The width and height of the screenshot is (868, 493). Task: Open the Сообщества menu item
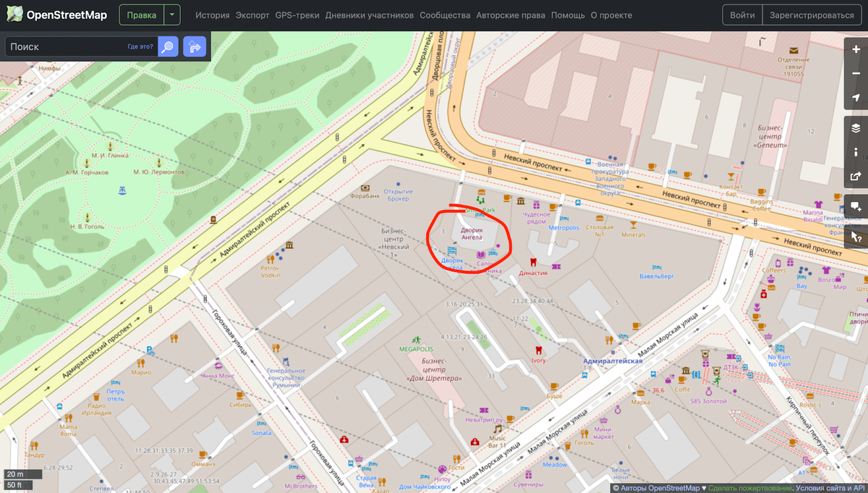pyautogui.click(x=445, y=15)
